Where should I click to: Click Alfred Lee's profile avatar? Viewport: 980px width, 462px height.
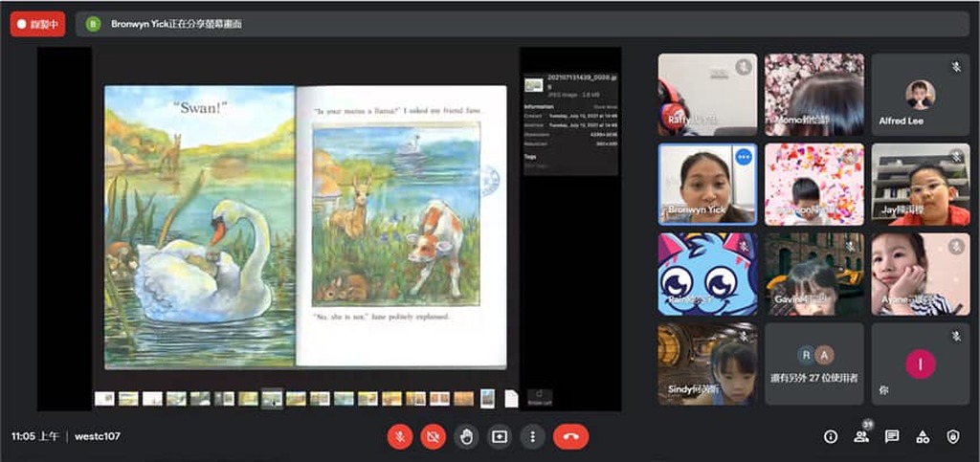(921, 95)
